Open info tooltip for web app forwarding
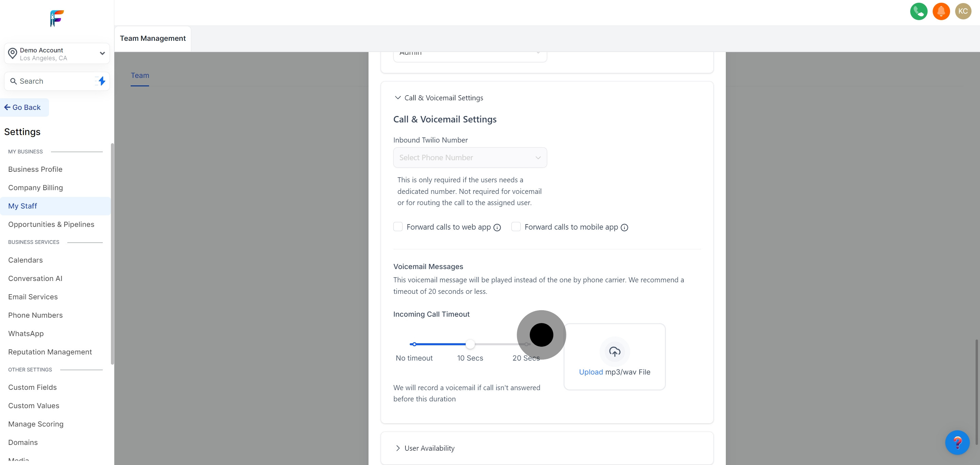 tap(497, 227)
